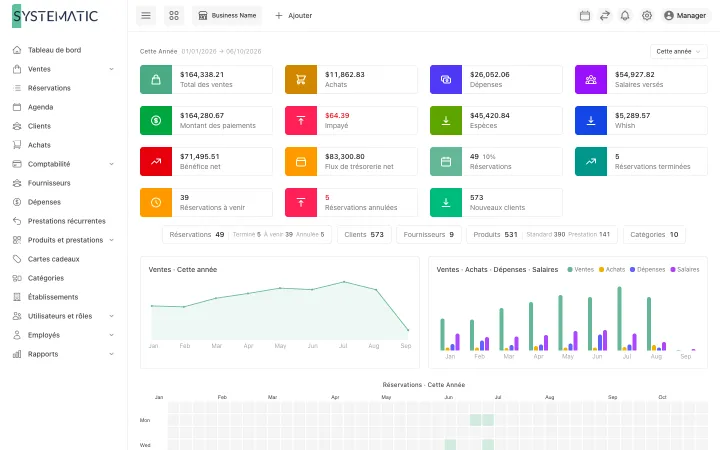Click the Cartes cadeaux tag icon
Screen dimensions: 720x450
17,259
